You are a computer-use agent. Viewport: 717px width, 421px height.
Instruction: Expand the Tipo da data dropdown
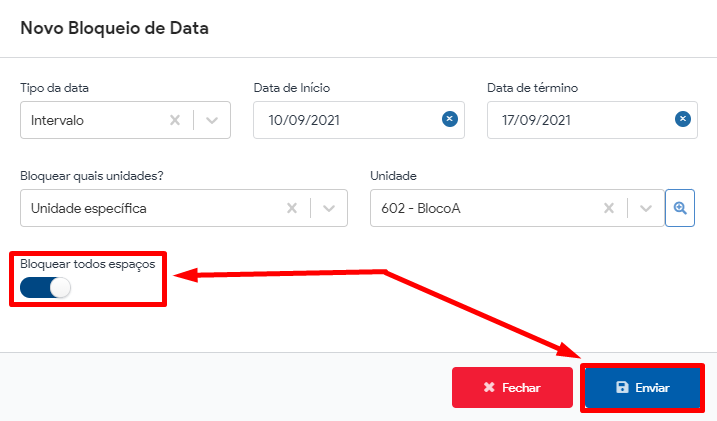[211, 120]
